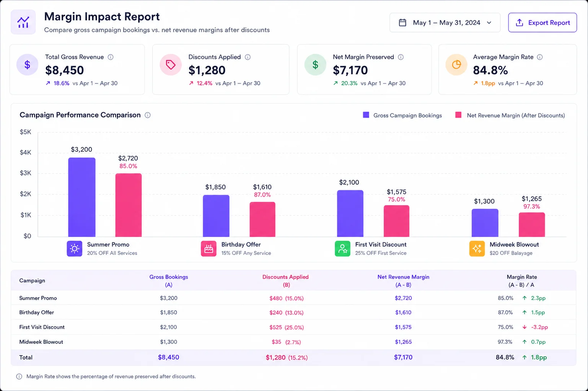Click the Export Report button

click(542, 23)
